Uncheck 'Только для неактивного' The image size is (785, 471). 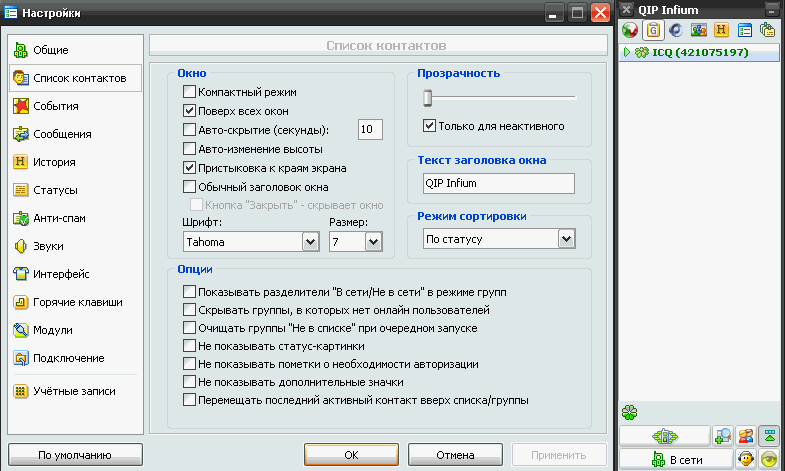[x=429, y=126]
